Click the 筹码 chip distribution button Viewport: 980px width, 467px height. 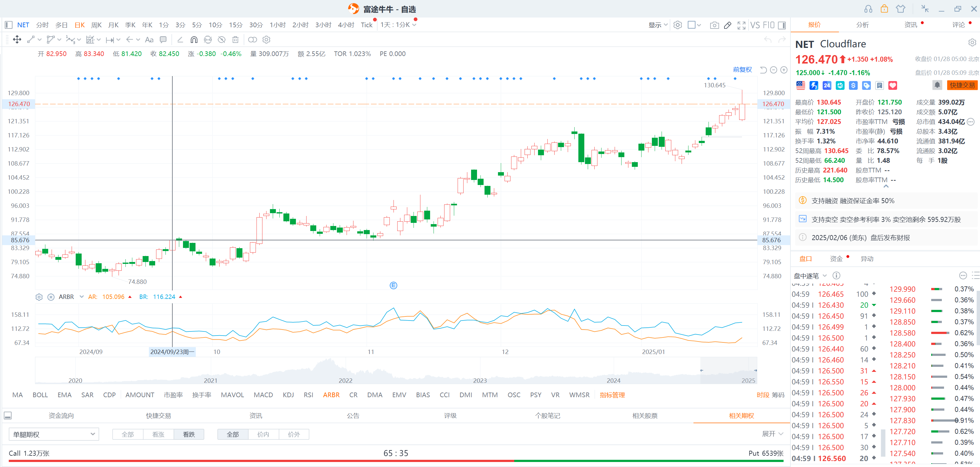(778, 395)
